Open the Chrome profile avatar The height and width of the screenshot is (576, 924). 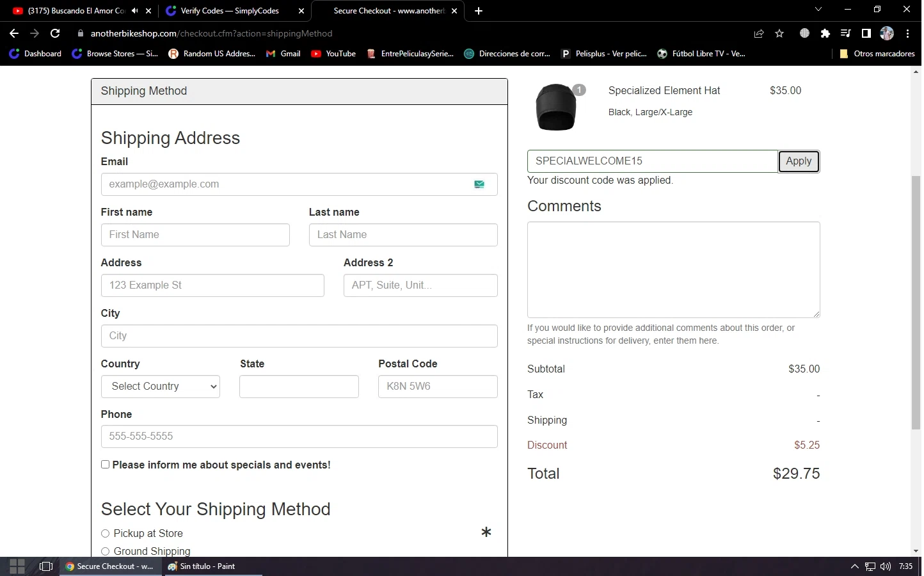pyautogui.click(x=887, y=33)
